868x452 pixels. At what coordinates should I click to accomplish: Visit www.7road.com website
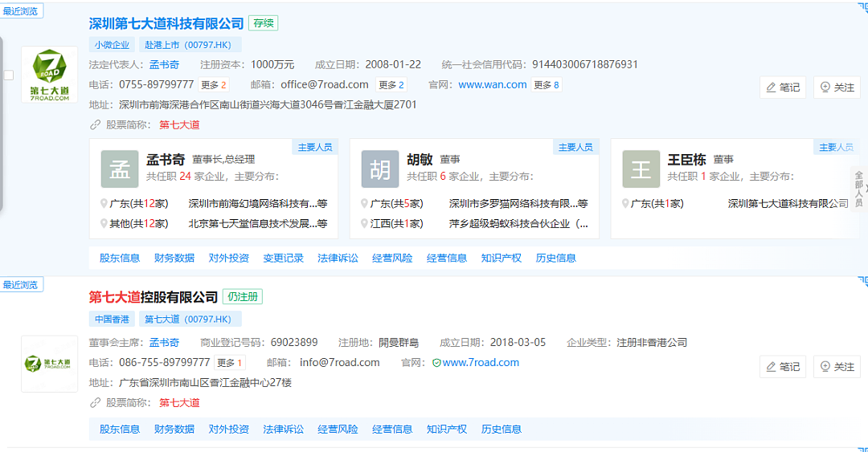click(x=481, y=362)
